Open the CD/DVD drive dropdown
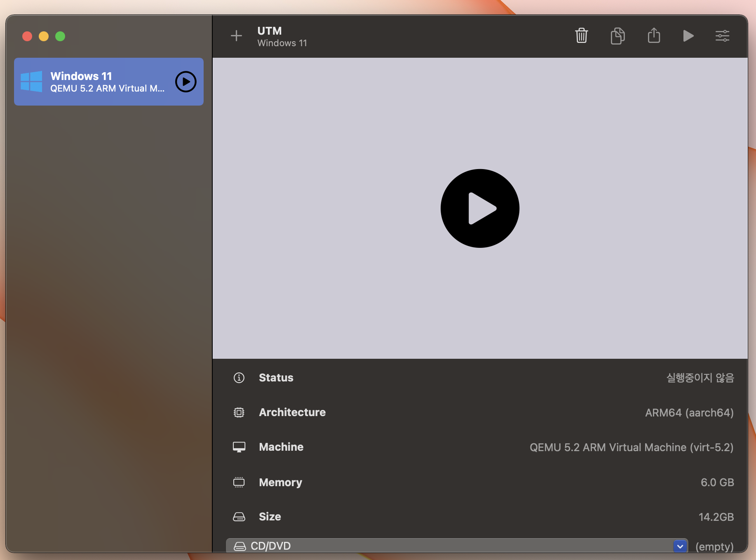756x560 pixels. [457, 546]
